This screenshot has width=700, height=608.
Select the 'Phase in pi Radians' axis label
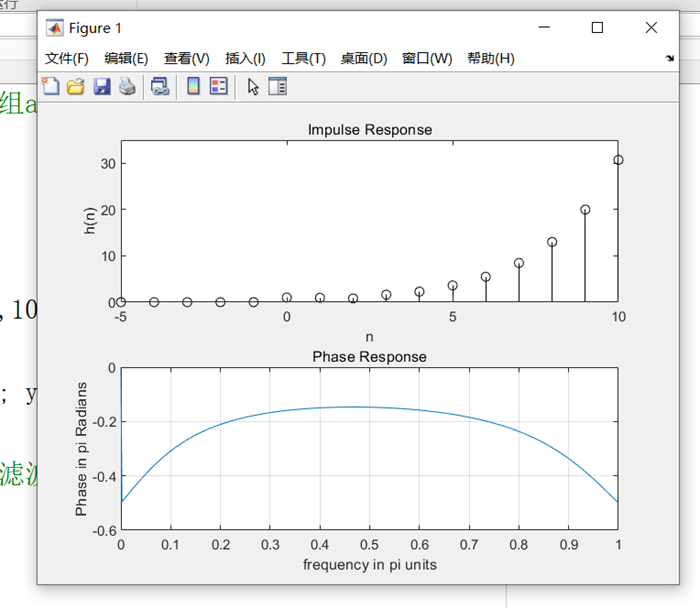tap(81, 449)
